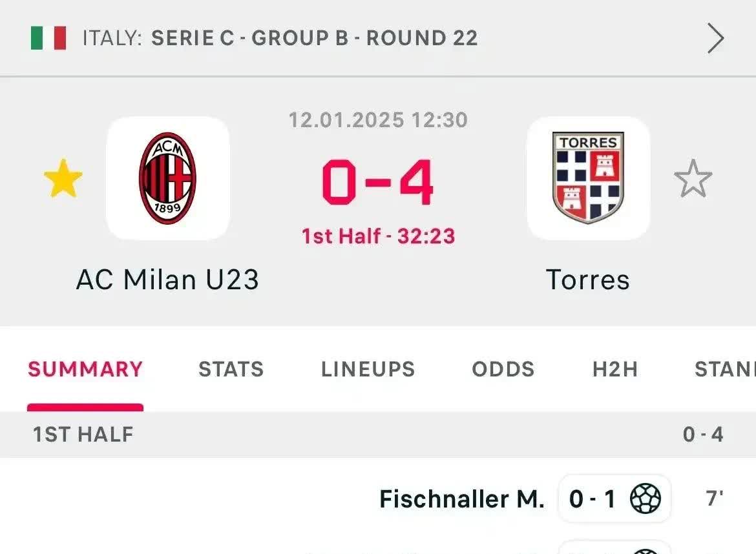Open the ODDS tab
This screenshot has width=756, height=554.
click(x=503, y=369)
